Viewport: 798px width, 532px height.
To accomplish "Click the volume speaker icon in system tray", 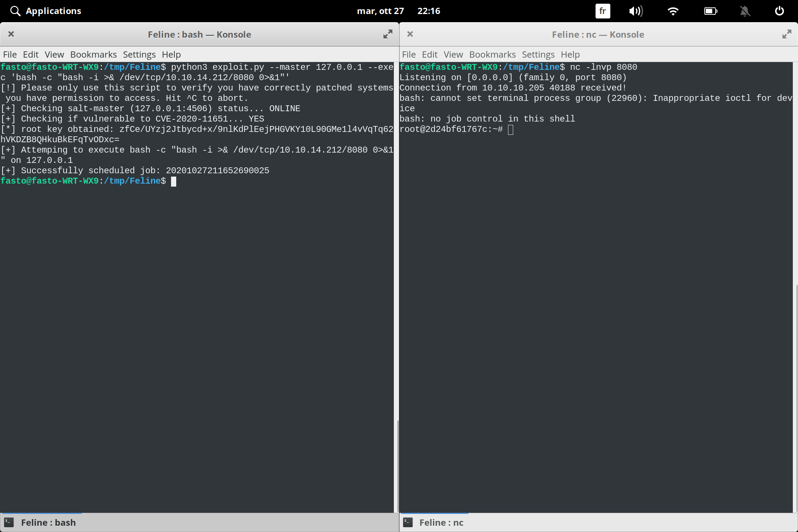I will tap(636, 11).
